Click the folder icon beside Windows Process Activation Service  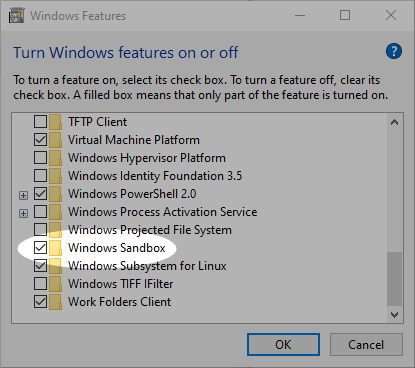55,212
